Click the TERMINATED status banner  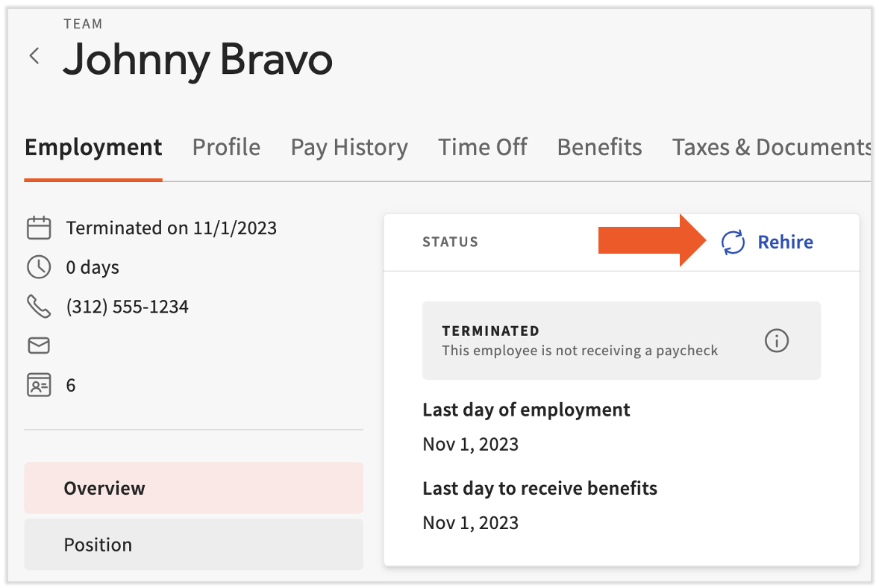tap(622, 340)
